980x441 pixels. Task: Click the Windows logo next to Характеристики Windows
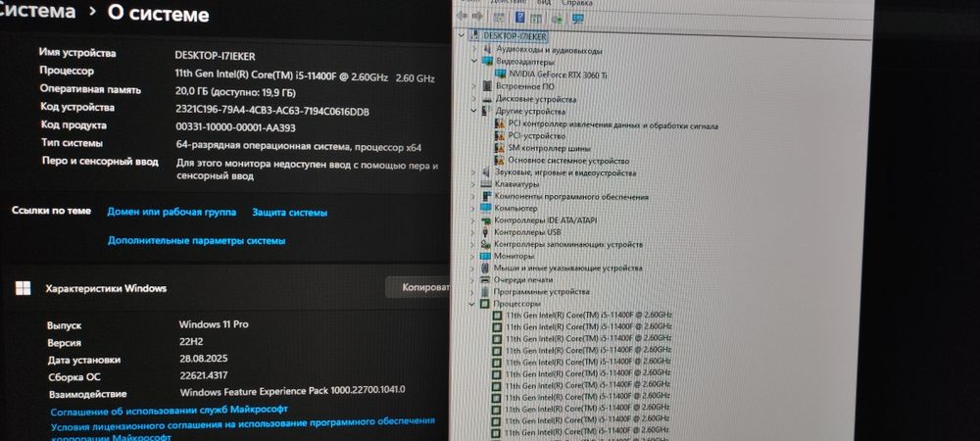point(24,288)
